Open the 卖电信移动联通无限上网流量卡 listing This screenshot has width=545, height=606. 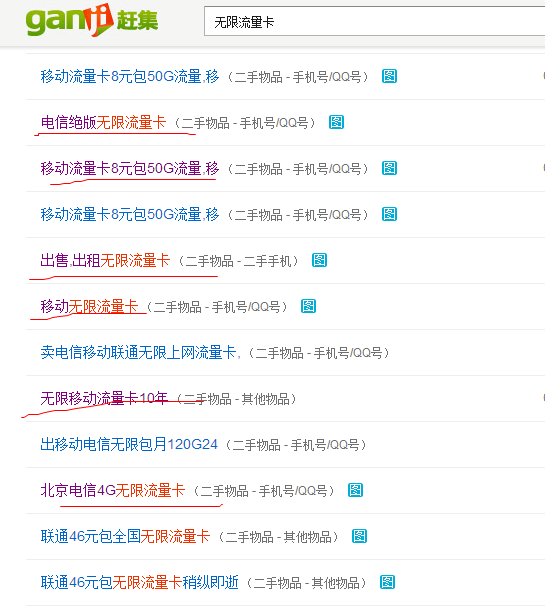140,352
